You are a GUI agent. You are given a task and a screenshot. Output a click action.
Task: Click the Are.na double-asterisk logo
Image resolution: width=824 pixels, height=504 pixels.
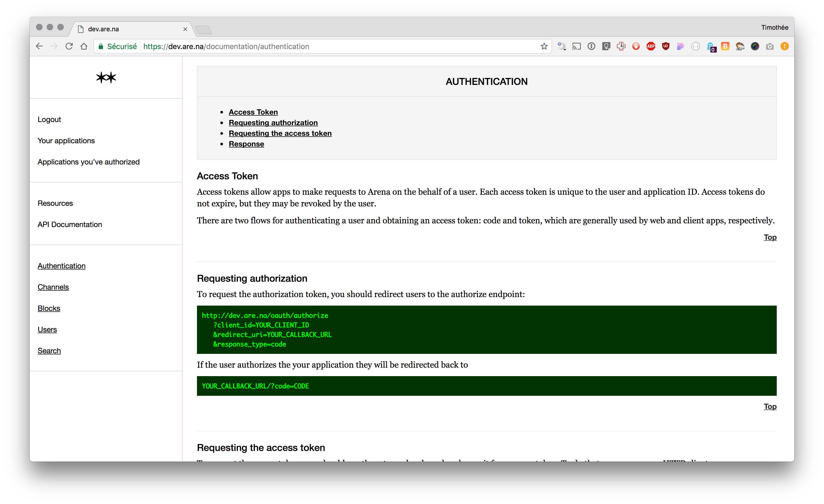click(106, 77)
